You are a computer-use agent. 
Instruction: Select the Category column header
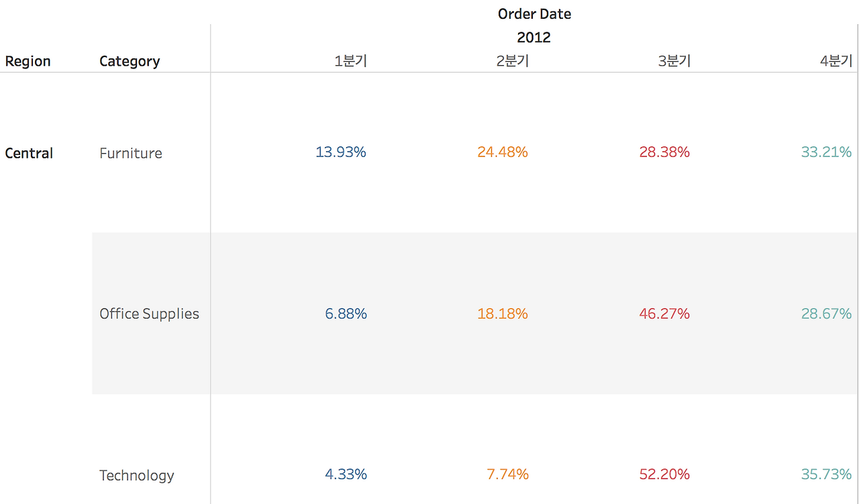(130, 61)
